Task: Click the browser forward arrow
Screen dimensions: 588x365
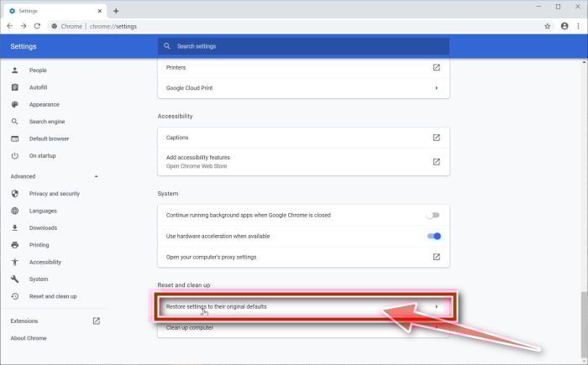Action: point(24,26)
